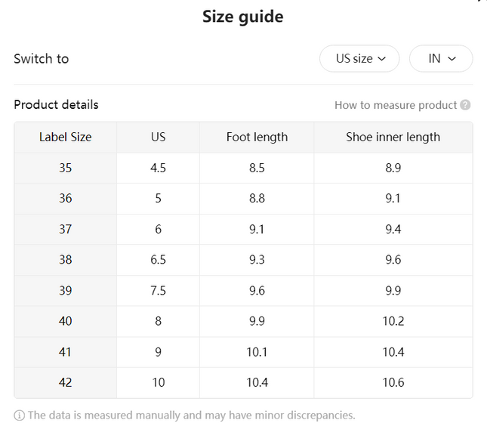This screenshot has width=487, height=448.
Task: Click the question mark help icon
Action: (x=465, y=105)
